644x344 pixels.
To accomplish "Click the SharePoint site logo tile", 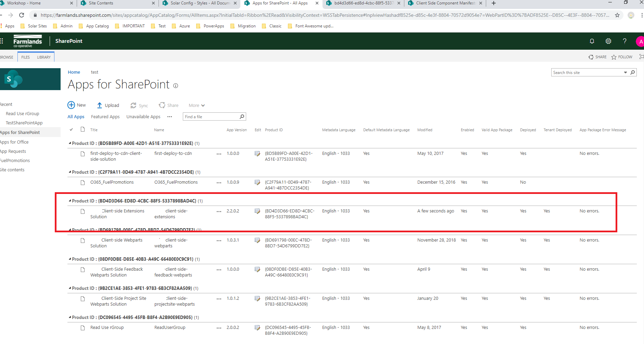I will 30,79.
